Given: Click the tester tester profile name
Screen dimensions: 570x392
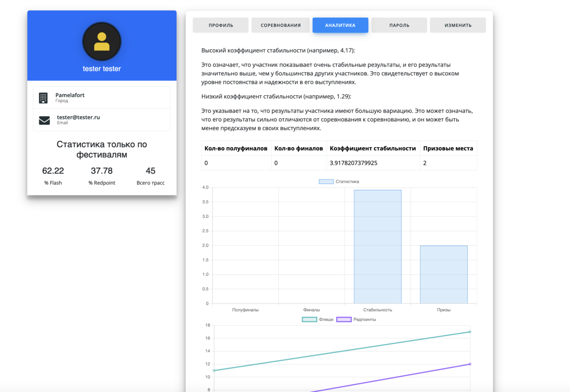Looking at the screenshot, I should tap(102, 69).
